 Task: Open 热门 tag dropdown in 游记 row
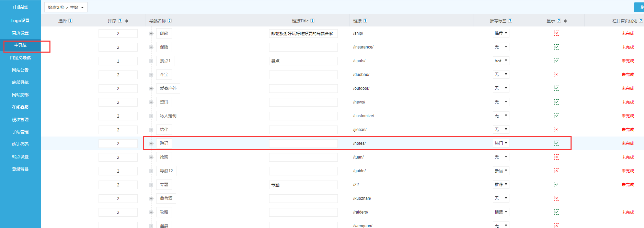[x=501, y=143]
